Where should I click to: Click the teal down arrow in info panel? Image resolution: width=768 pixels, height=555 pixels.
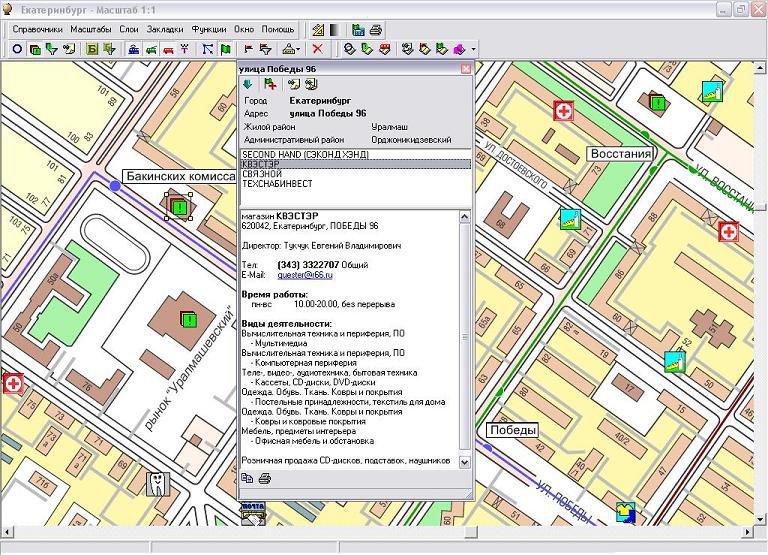(x=247, y=84)
